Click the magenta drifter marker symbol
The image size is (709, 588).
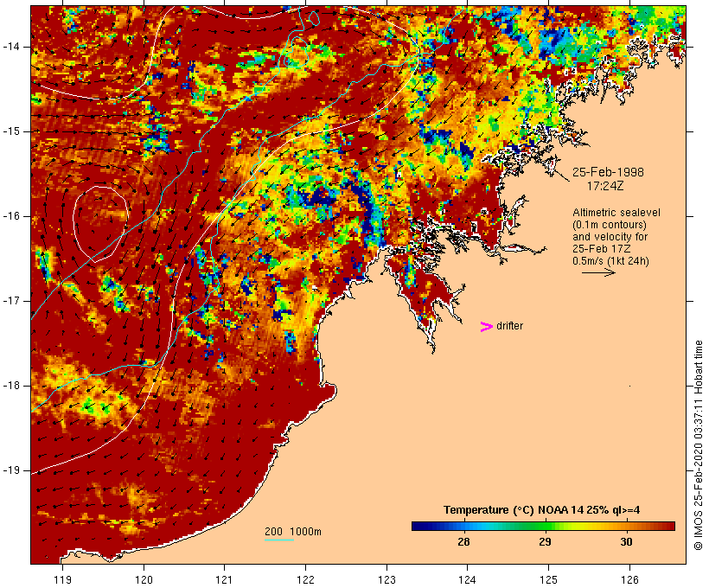[x=486, y=327]
